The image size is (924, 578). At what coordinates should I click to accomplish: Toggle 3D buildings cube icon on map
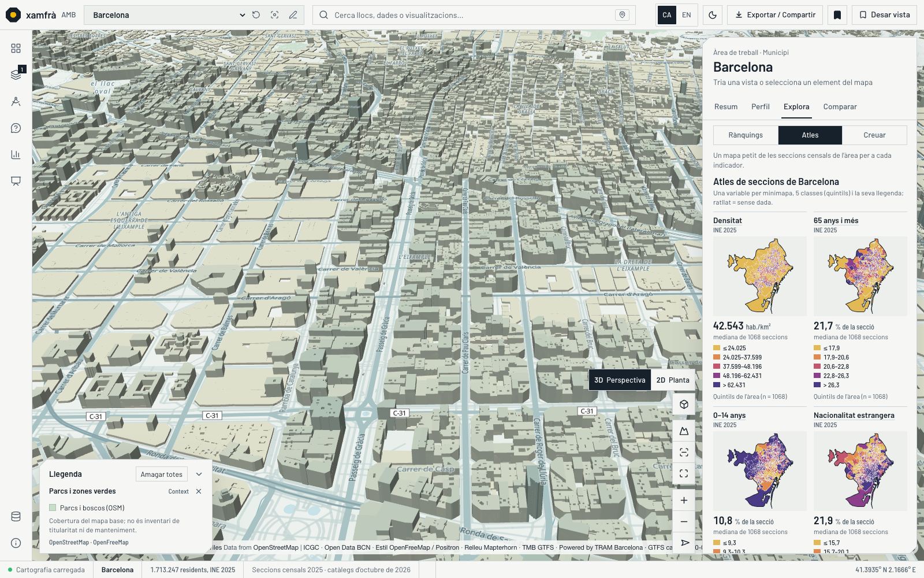[x=684, y=404]
